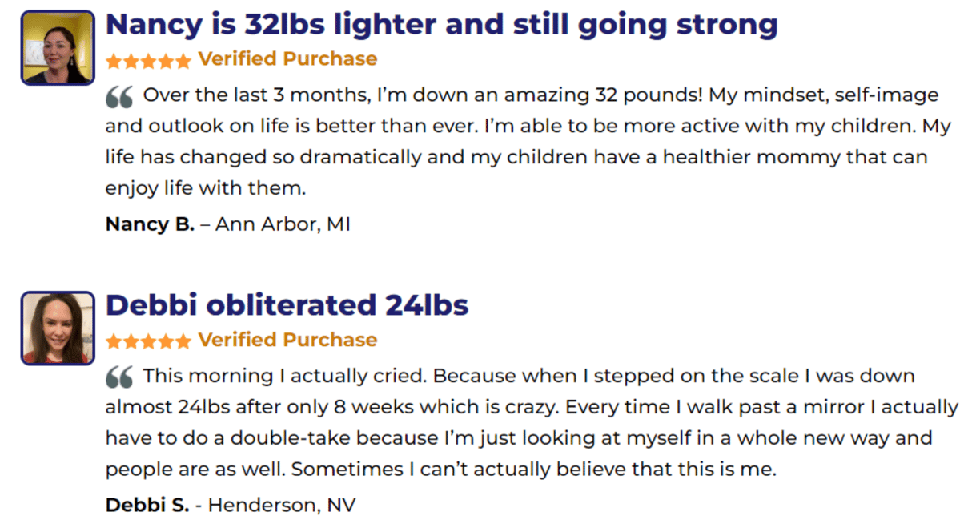Click the first star in Nancy's rating
980x532 pixels.
point(114,60)
